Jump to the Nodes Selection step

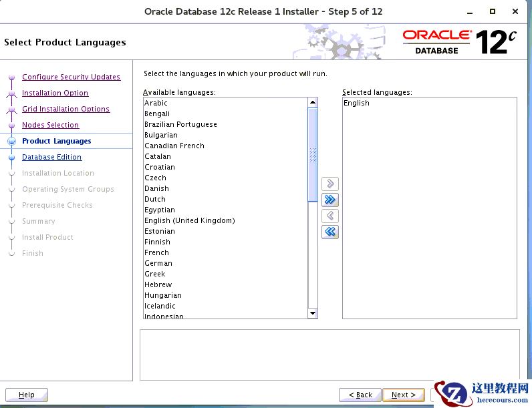click(x=51, y=125)
